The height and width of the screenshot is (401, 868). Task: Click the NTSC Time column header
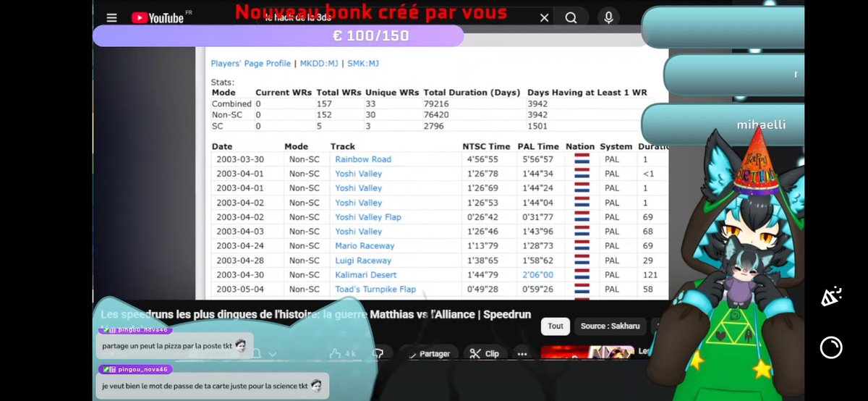487,146
